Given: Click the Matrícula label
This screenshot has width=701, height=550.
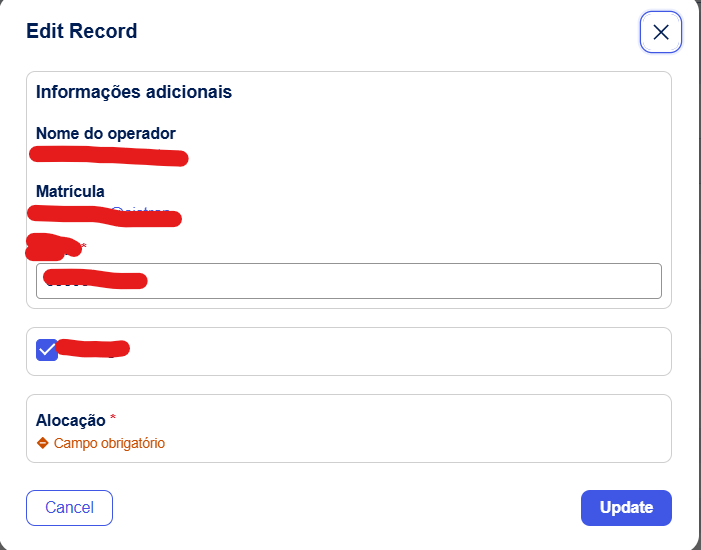Looking at the screenshot, I should (70, 191).
